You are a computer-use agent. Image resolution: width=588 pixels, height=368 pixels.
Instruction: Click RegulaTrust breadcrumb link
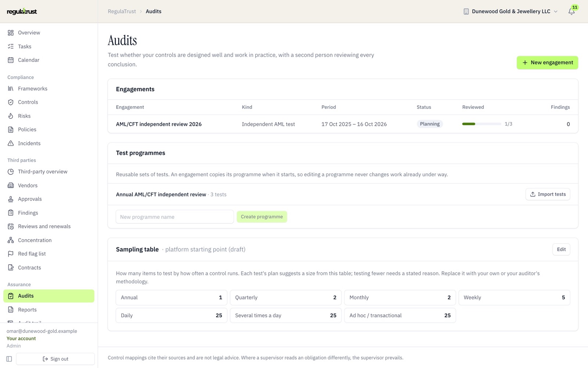pos(122,11)
